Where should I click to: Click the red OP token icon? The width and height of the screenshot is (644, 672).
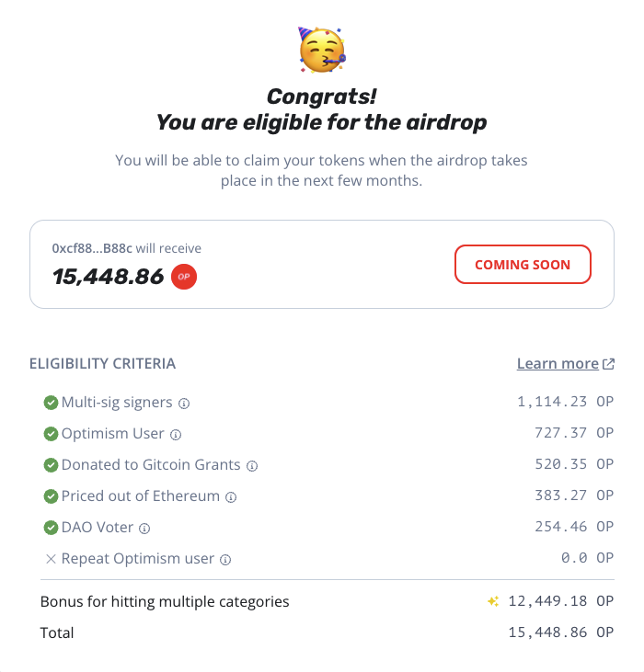[184, 277]
